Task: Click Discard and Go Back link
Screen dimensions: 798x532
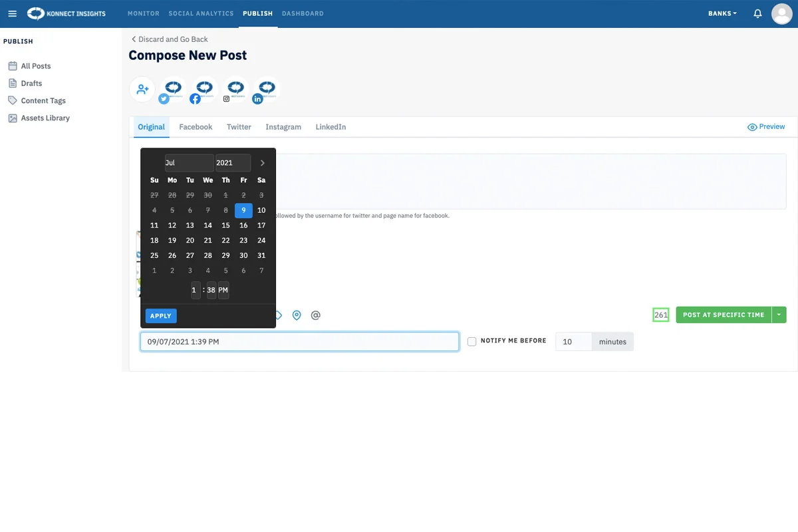Action: [170, 39]
